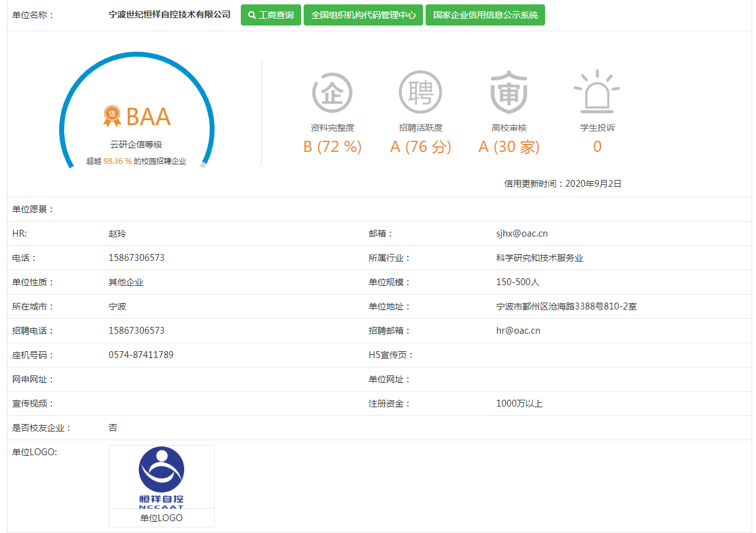The image size is (756, 533).
Task: Click the A (30 家) review score
Action: (x=509, y=147)
